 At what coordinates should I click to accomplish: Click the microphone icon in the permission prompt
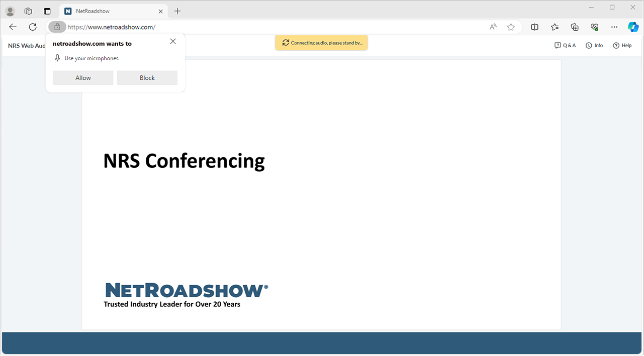pos(57,58)
